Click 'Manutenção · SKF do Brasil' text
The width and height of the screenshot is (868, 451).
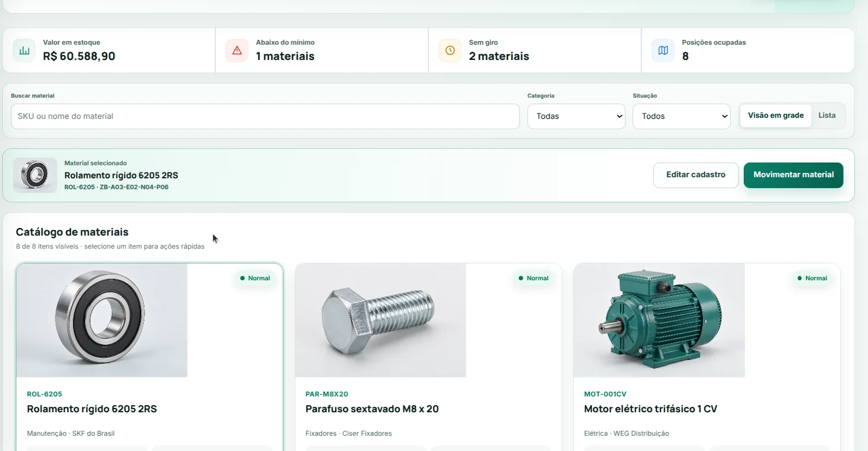coord(71,434)
